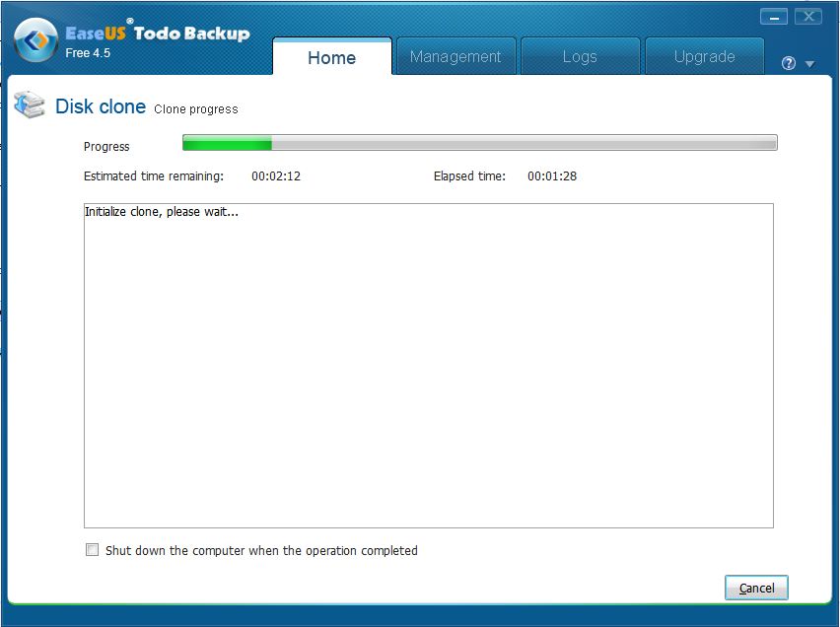Click the 'Free 4.5' version label
This screenshot has height=627, width=840.
tap(88, 53)
